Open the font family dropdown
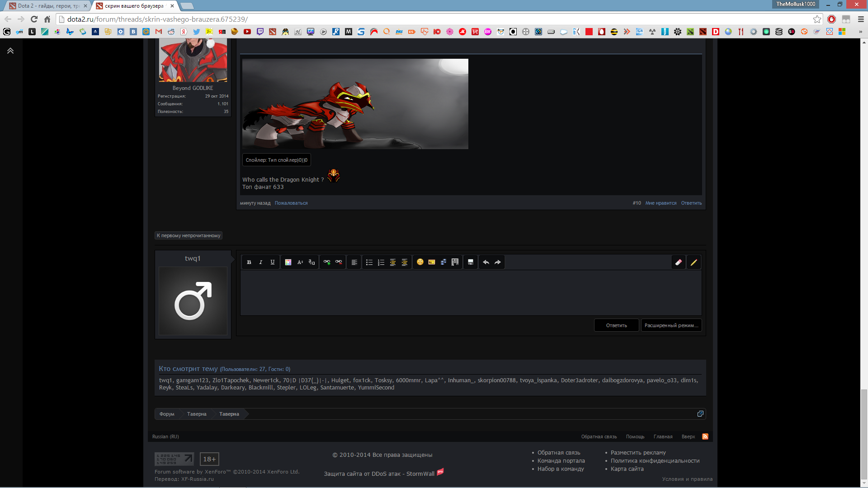 pos(311,262)
